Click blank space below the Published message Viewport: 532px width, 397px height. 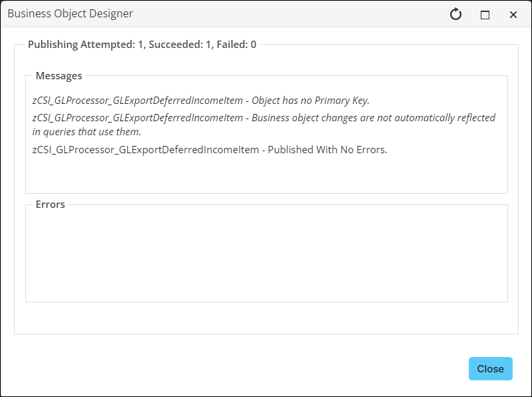(266, 175)
